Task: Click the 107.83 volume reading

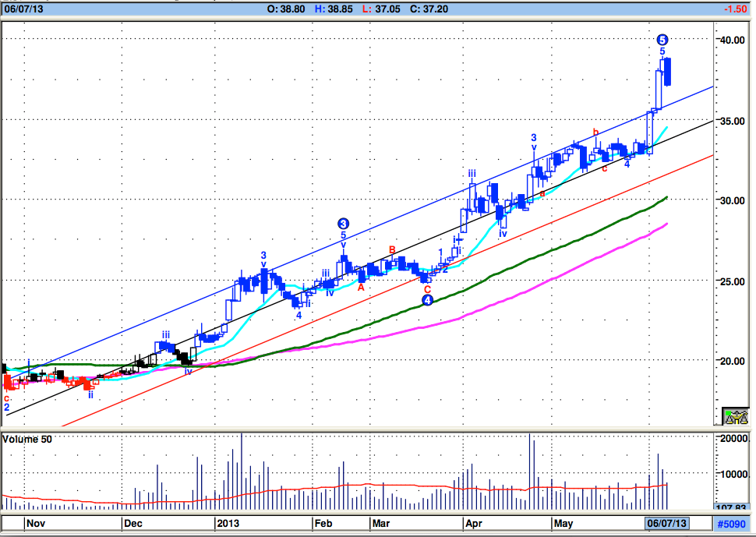Action: pos(731,507)
